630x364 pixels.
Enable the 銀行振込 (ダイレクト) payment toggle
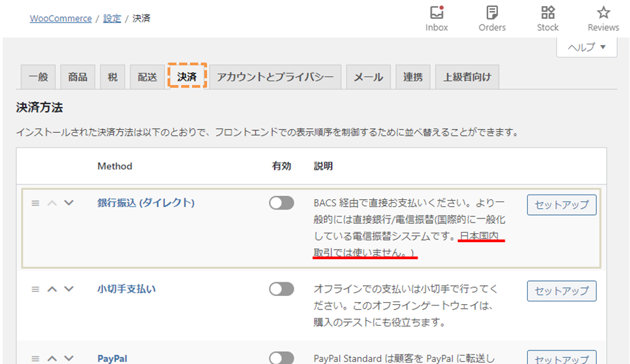point(282,203)
